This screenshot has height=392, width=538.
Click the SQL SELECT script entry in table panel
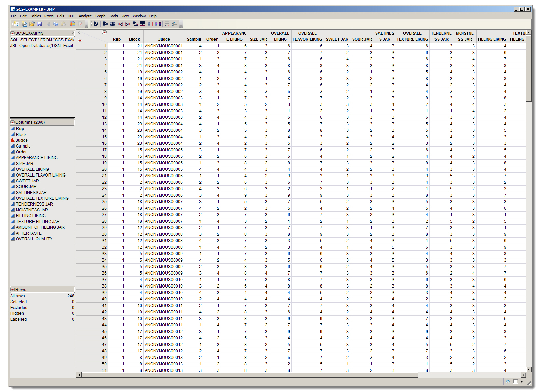point(42,40)
